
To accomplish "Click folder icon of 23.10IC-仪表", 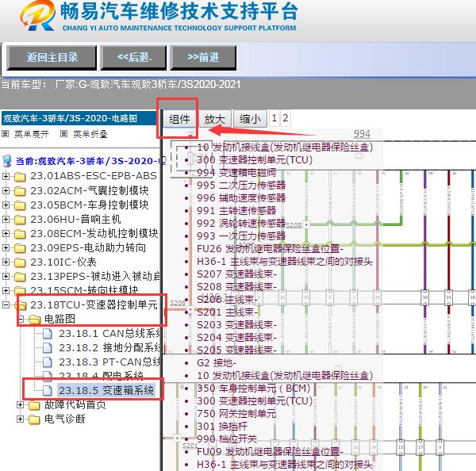I will tap(20, 262).
